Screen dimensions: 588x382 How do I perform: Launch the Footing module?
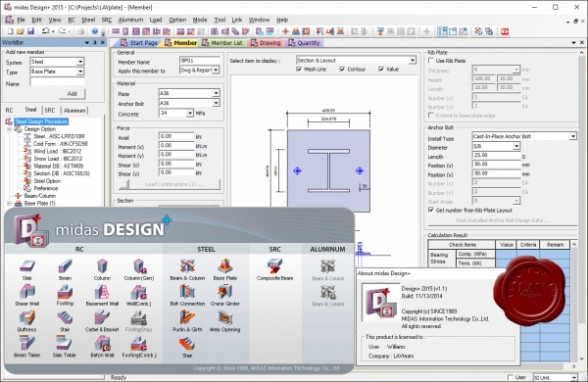pyautogui.click(x=65, y=292)
